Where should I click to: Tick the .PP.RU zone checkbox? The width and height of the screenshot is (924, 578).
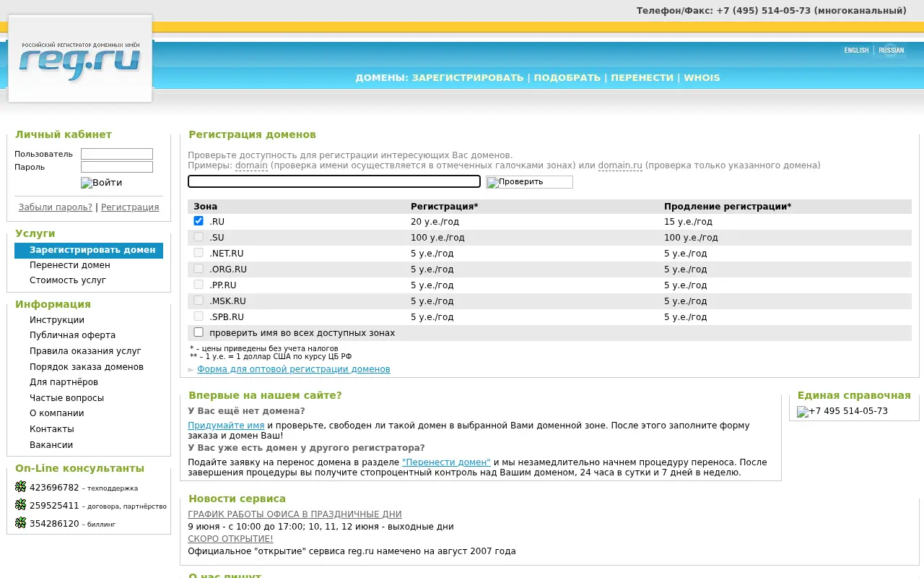click(x=199, y=285)
